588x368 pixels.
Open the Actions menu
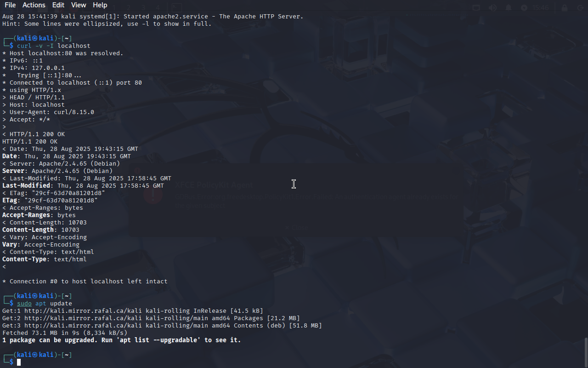[34, 5]
